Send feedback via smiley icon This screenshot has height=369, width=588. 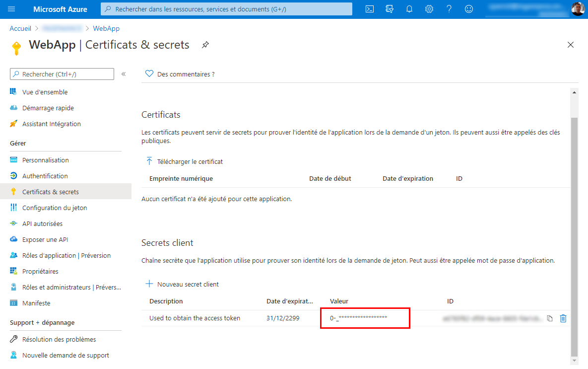[469, 9]
